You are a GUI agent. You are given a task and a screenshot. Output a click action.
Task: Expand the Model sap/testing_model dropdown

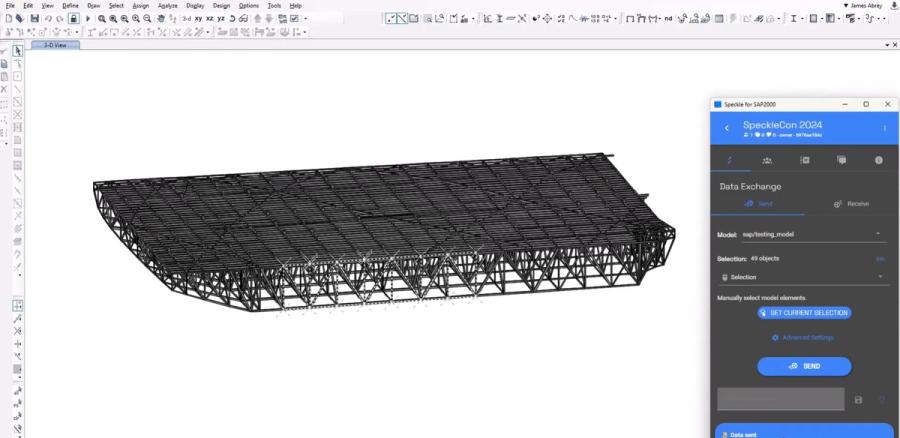click(812, 234)
